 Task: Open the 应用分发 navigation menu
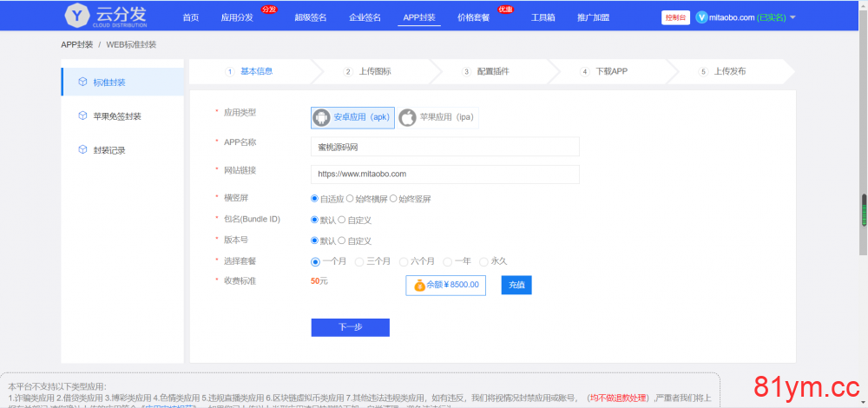click(237, 17)
